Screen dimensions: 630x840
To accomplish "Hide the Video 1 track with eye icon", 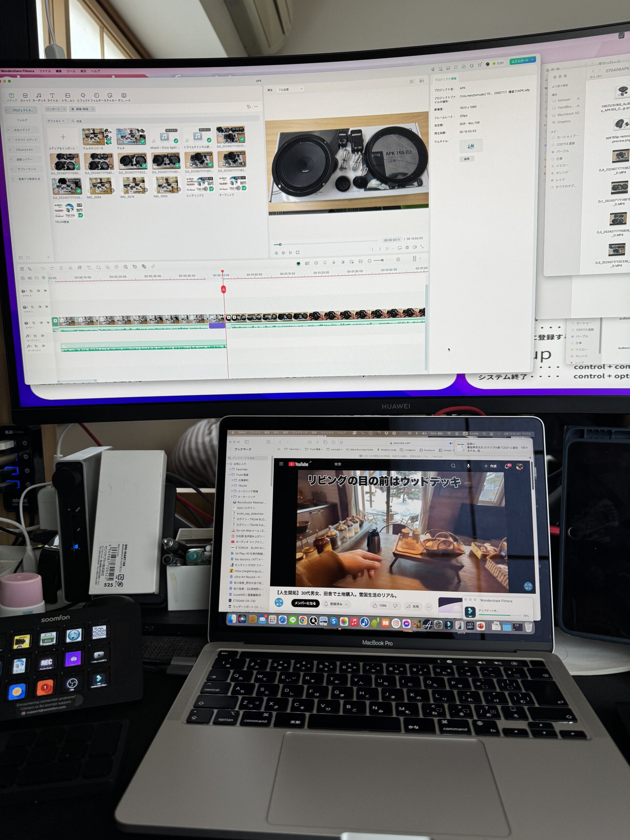I will 48,323.
